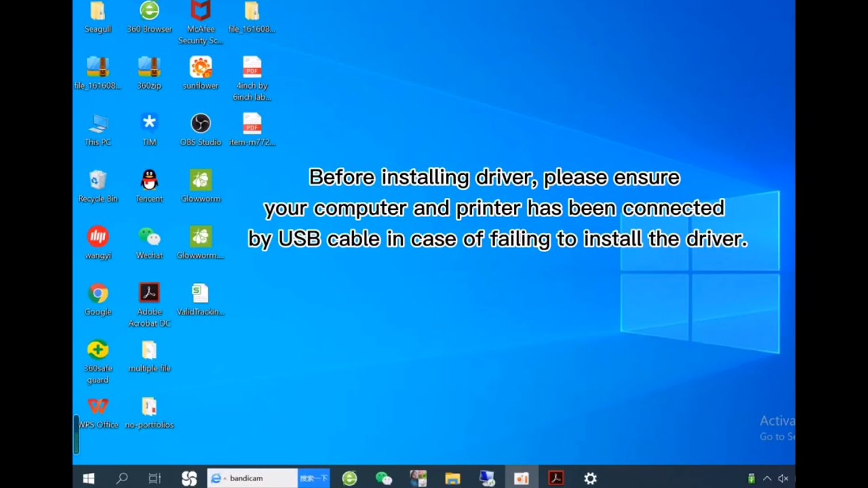Screen dimensions: 868x488
Task: Select the Glowworm icon beside Wechat
Action: point(201,243)
